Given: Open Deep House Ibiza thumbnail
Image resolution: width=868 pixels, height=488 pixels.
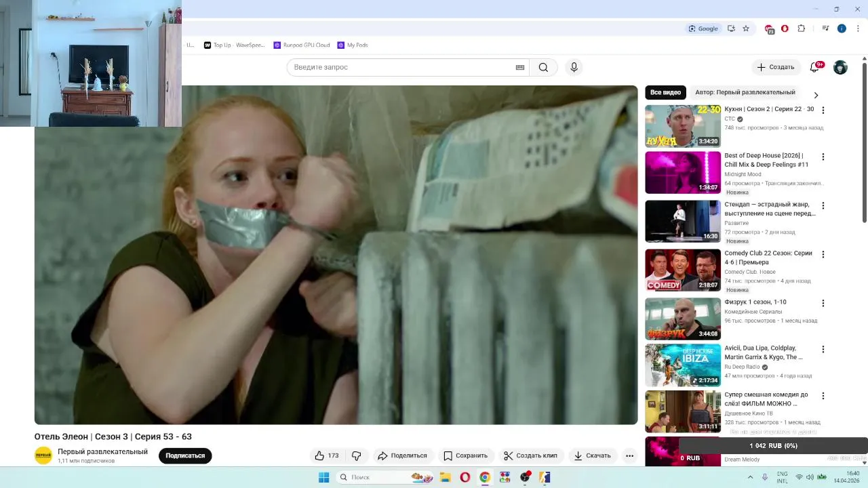Looking at the screenshot, I should 683,365.
